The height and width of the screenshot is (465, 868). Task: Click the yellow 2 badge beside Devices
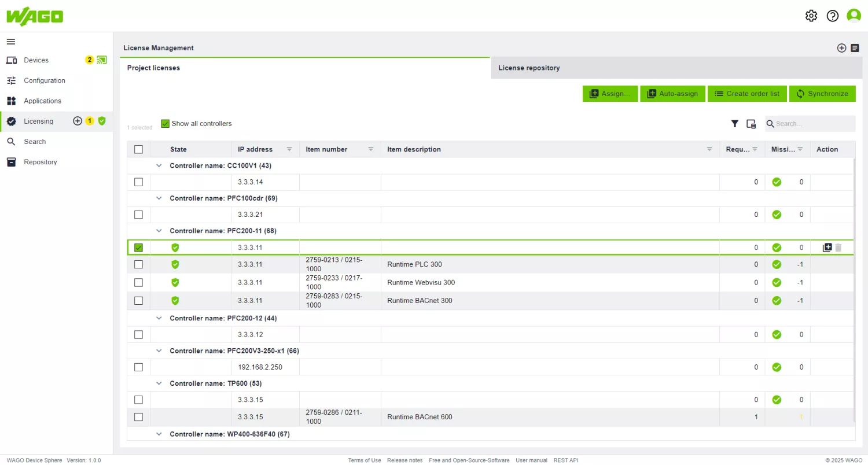pyautogui.click(x=89, y=60)
